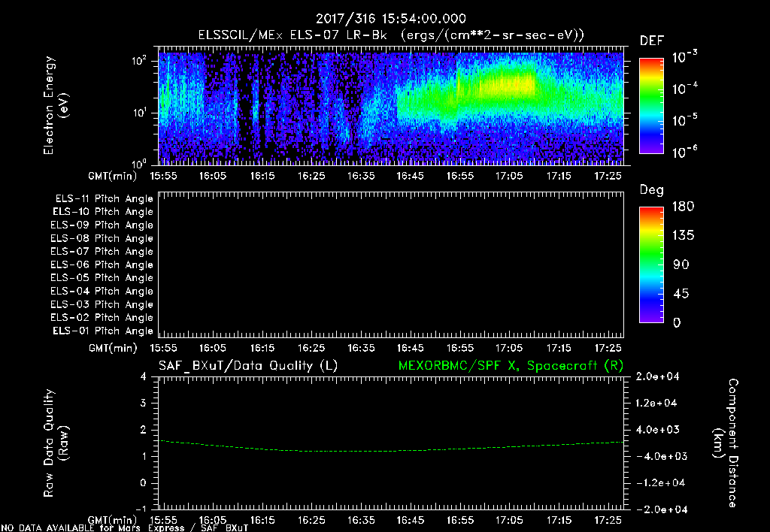The width and height of the screenshot is (770, 532).
Task: Click the data quality panel's 16:55 time label
Action: (460, 520)
